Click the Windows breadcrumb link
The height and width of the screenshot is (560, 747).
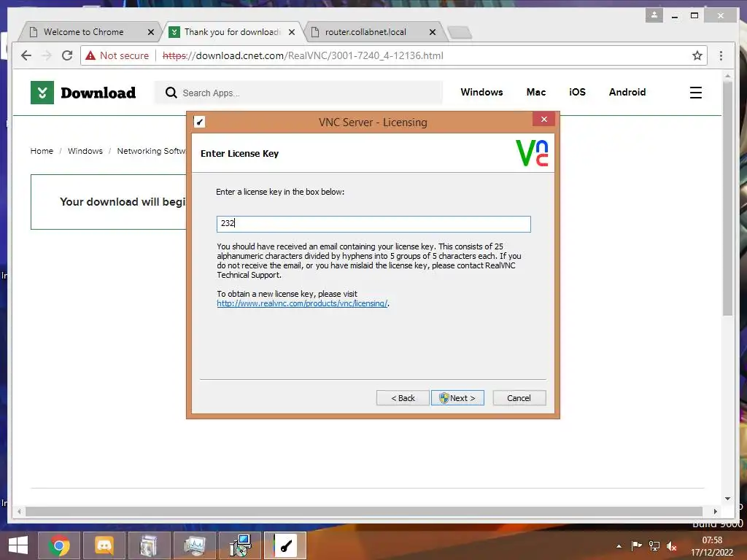tap(85, 151)
